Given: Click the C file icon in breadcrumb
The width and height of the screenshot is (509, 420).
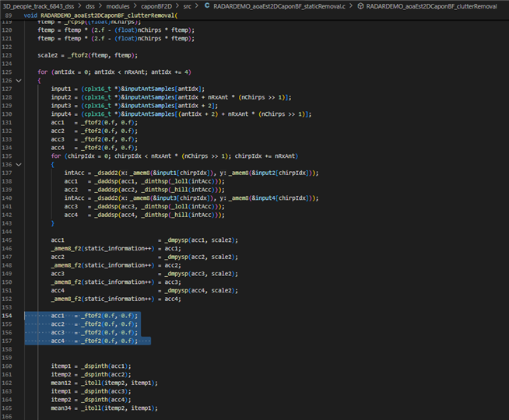Looking at the screenshot, I should pyautogui.click(x=207, y=6).
